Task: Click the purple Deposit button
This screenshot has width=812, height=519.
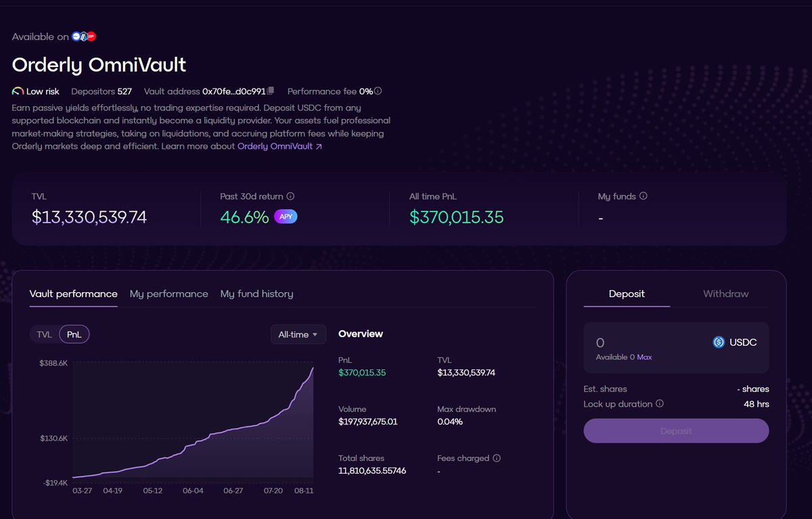Action: point(676,431)
